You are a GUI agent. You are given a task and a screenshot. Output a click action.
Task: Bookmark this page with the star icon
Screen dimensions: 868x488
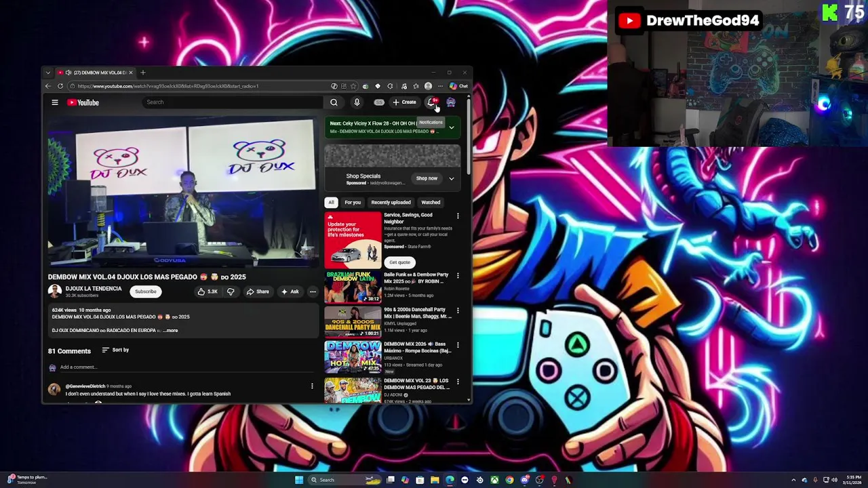(x=353, y=86)
